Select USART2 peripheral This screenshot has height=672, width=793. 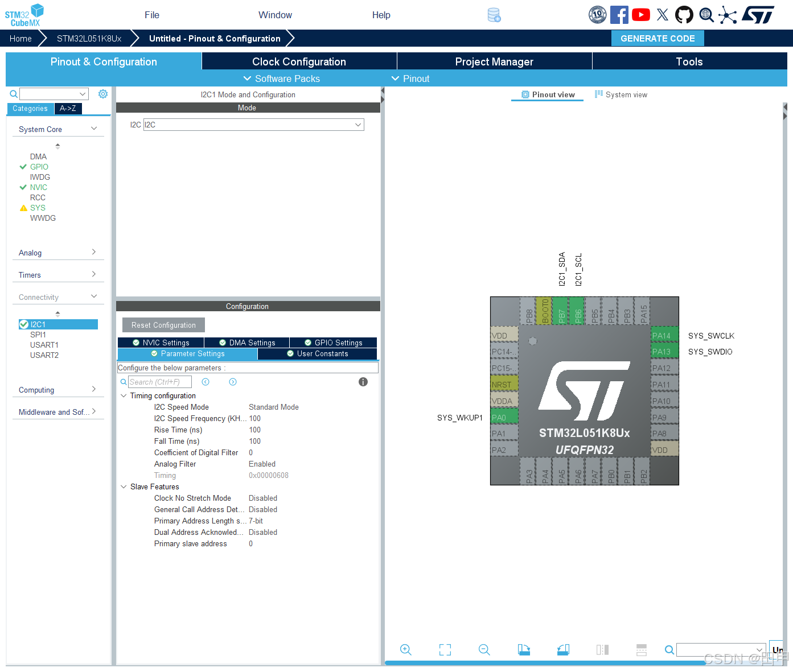click(x=44, y=355)
